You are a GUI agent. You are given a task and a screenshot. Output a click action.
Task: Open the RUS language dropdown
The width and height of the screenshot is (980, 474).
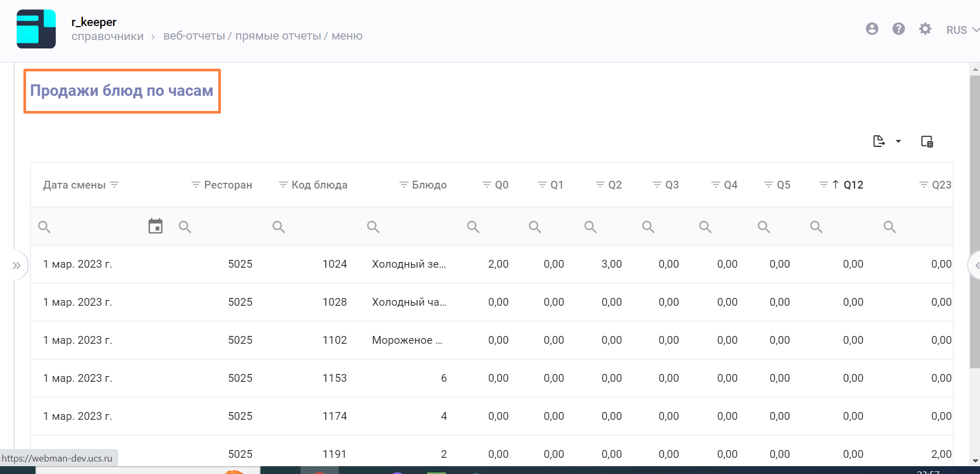[962, 30]
